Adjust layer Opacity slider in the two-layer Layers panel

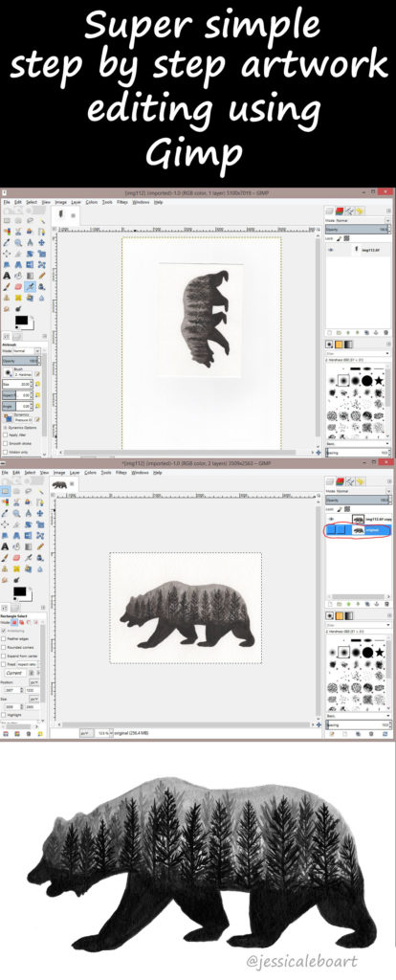(357, 500)
